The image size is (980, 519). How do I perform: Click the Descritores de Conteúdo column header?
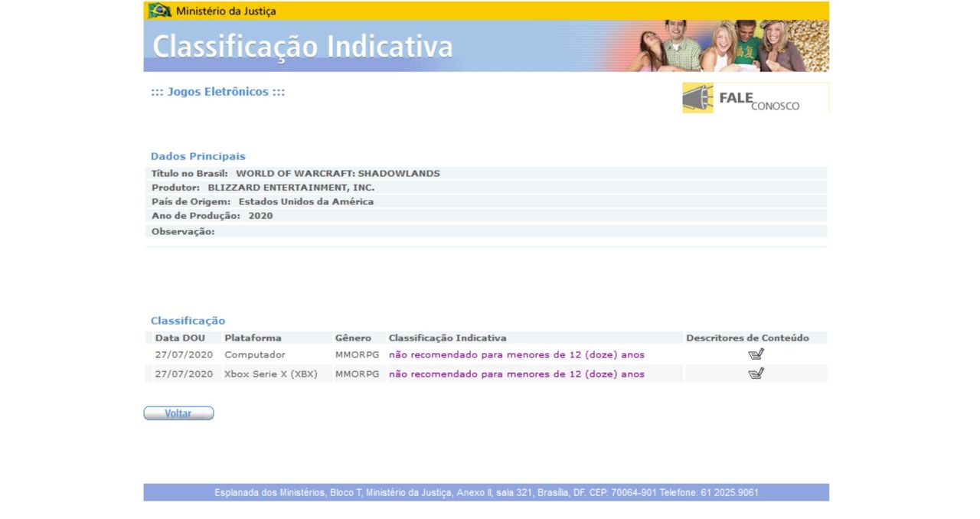[x=747, y=338]
